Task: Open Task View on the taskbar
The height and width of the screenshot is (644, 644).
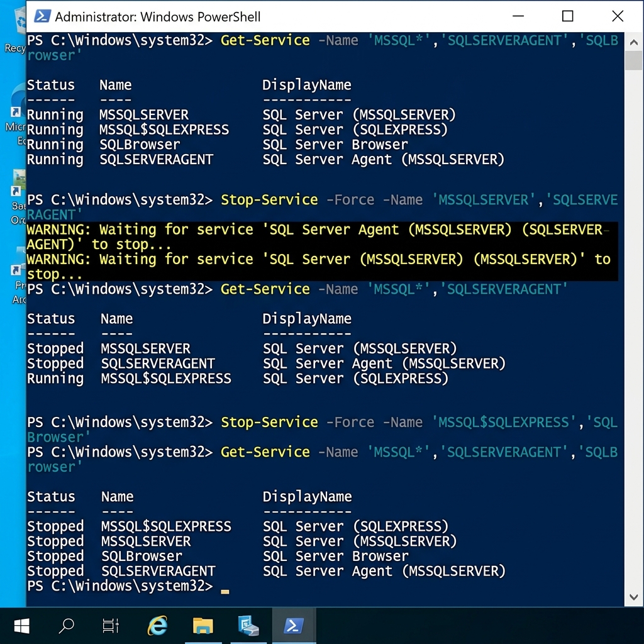Action: point(110,626)
